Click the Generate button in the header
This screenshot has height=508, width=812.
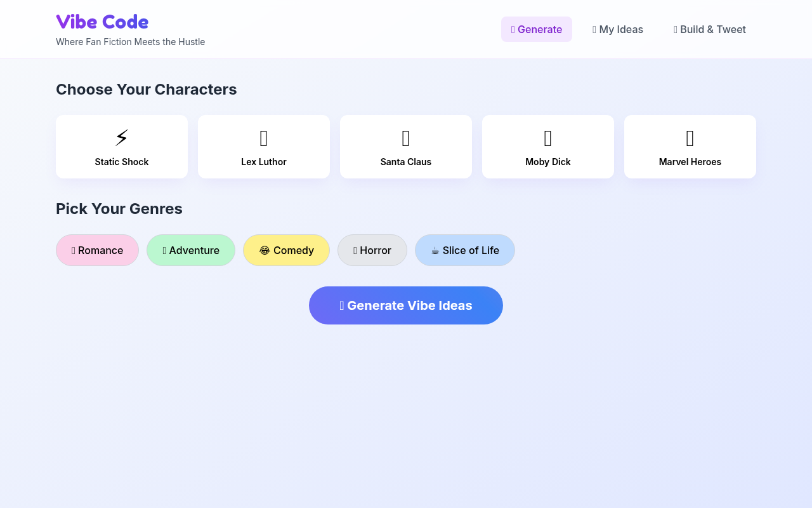[536, 29]
